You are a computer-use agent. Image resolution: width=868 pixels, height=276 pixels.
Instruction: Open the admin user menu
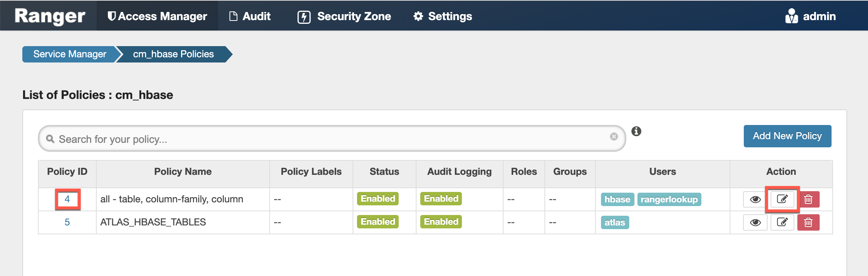pyautogui.click(x=811, y=16)
